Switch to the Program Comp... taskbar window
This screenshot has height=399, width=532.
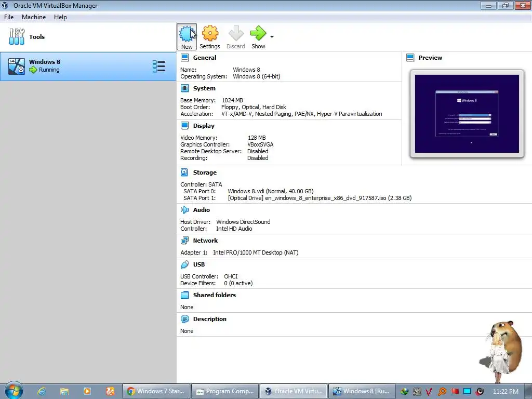[x=225, y=391]
